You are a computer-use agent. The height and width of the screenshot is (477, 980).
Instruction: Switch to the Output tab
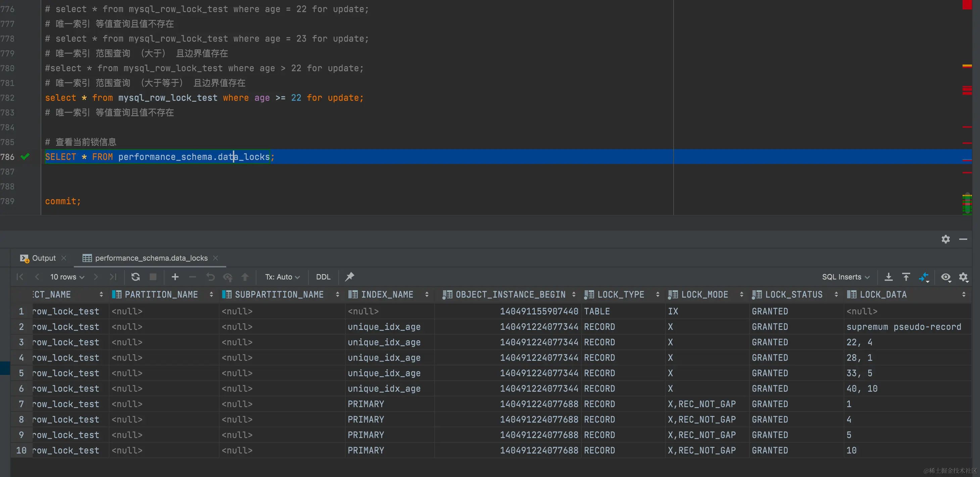pyautogui.click(x=43, y=258)
